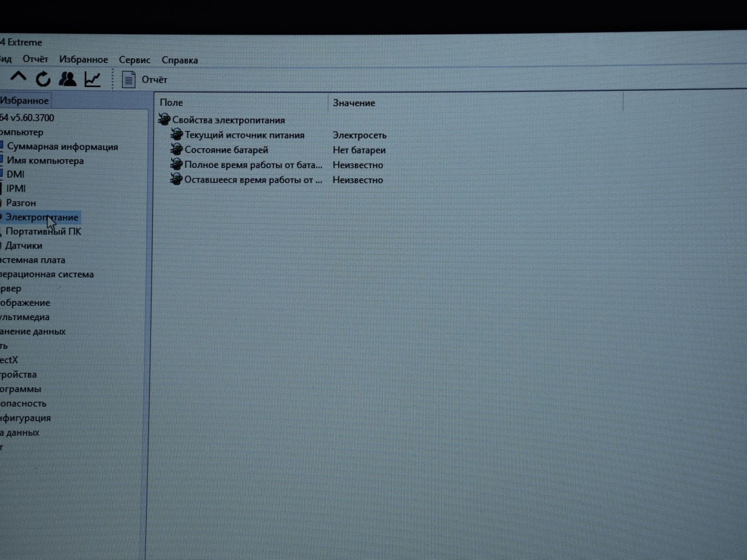
Task: Click the Электросеть value
Action: tap(360, 135)
